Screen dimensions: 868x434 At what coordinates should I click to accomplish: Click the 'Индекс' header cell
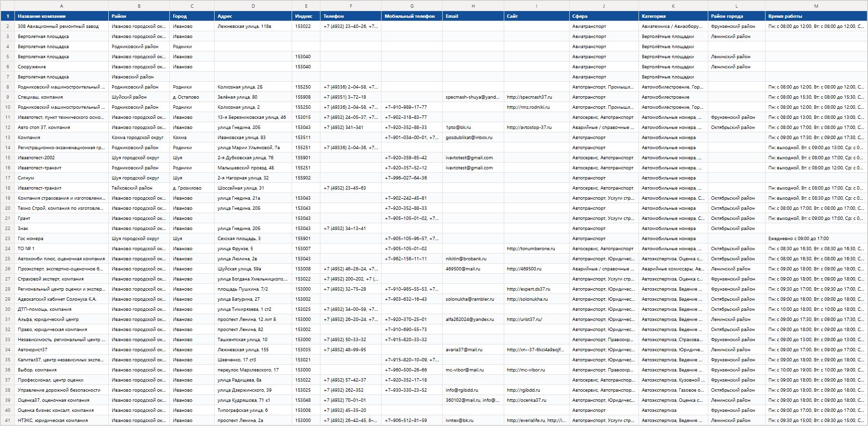(x=306, y=16)
